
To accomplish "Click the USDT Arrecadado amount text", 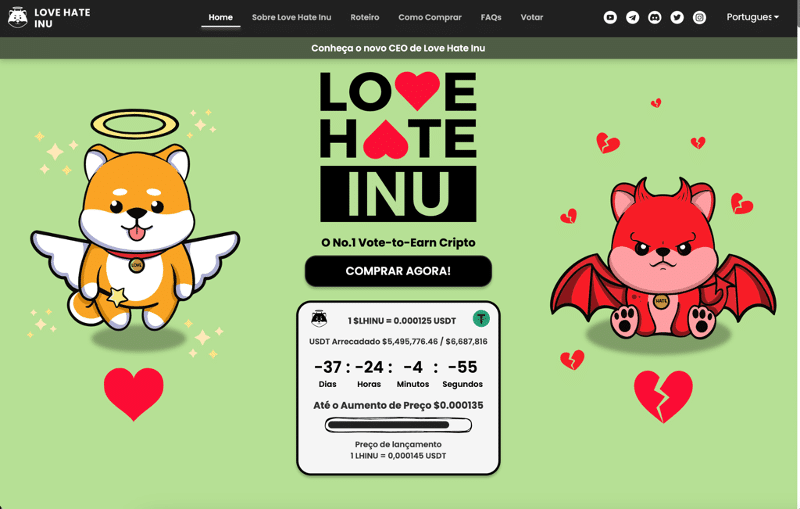I will [398, 341].
